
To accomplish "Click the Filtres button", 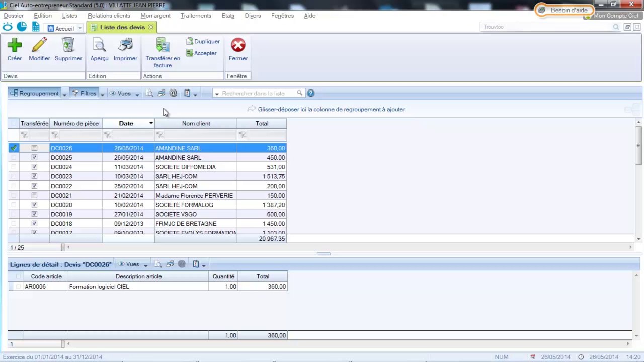I will click(84, 93).
